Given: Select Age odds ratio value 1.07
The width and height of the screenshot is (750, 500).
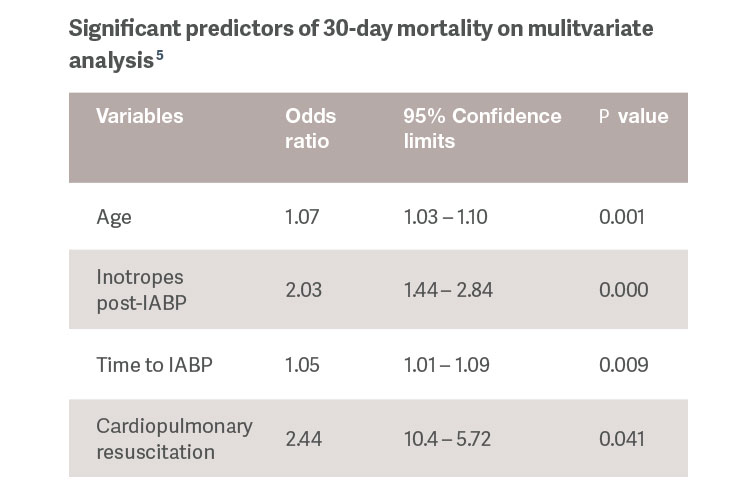Looking at the screenshot, I should (x=302, y=215).
